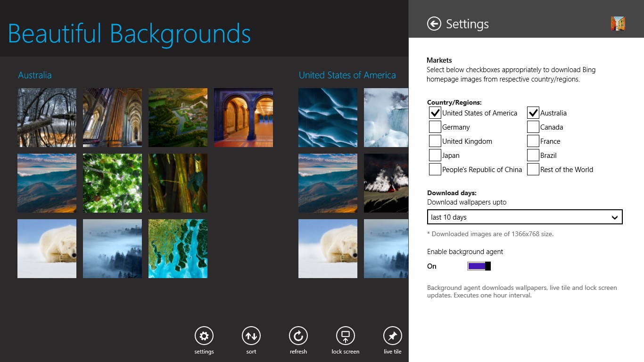This screenshot has height=362, width=644.
Task: Enable the Germany market checkbox
Action: (435, 127)
